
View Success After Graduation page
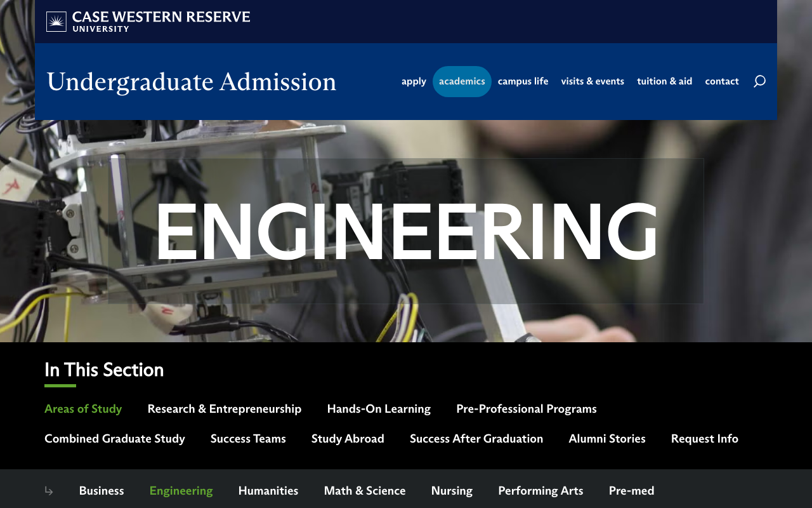[476, 439]
